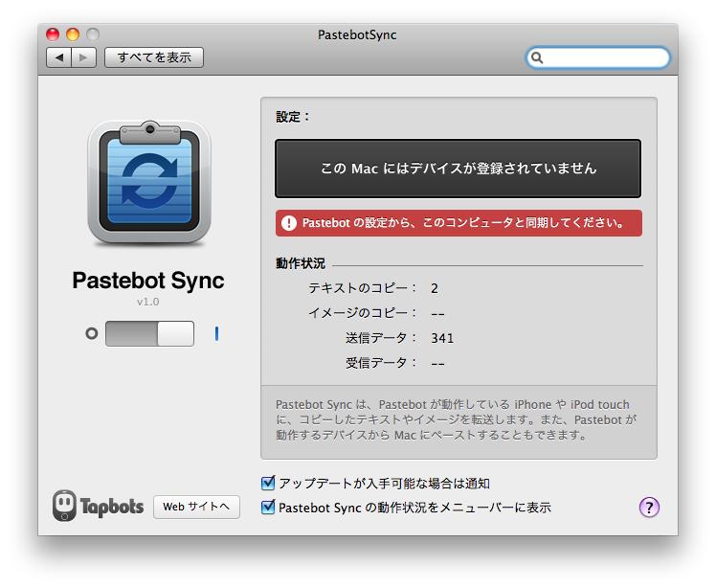This screenshot has height=588, width=716.
Task: Go back with the left arrow button
Action: (x=59, y=57)
